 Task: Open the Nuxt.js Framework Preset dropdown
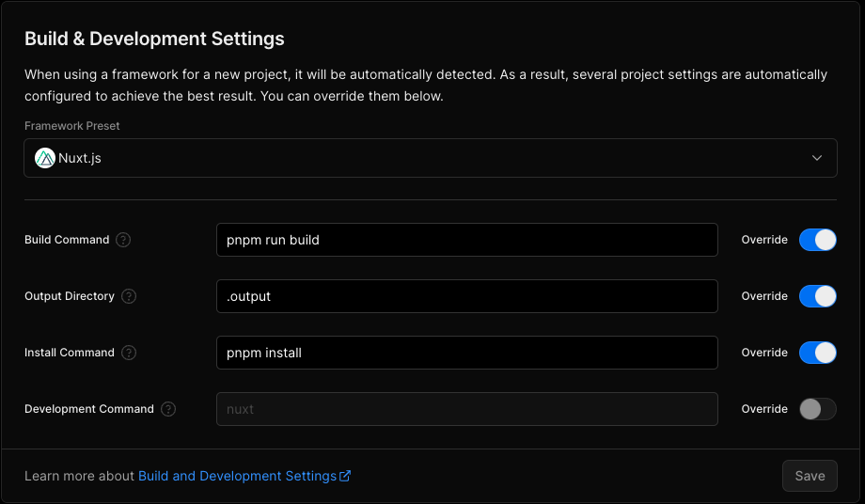(x=431, y=158)
